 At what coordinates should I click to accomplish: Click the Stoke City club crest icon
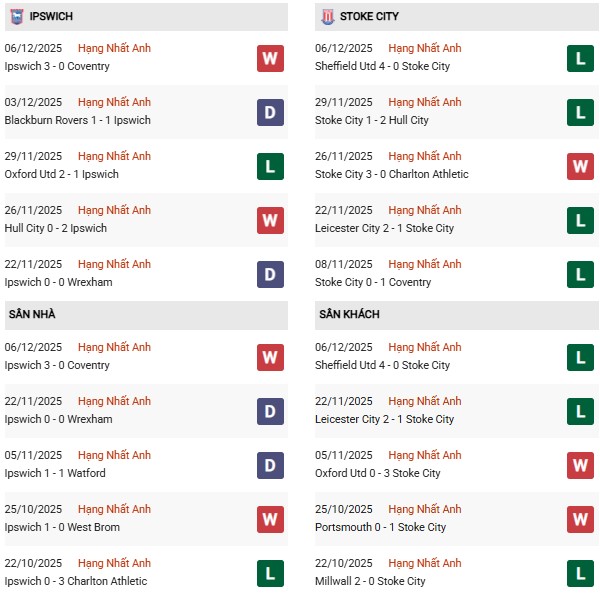(326, 17)
